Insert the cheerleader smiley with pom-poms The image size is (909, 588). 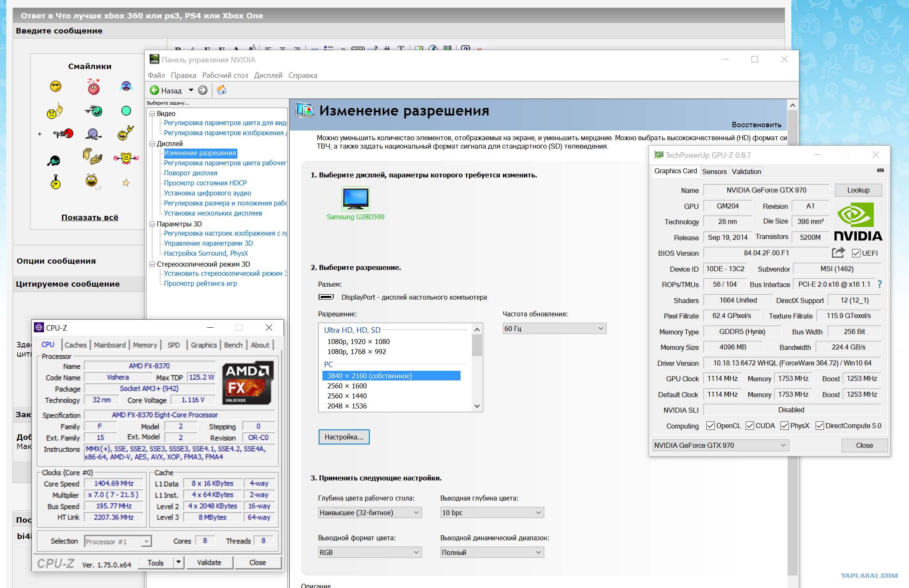(126, 158)
